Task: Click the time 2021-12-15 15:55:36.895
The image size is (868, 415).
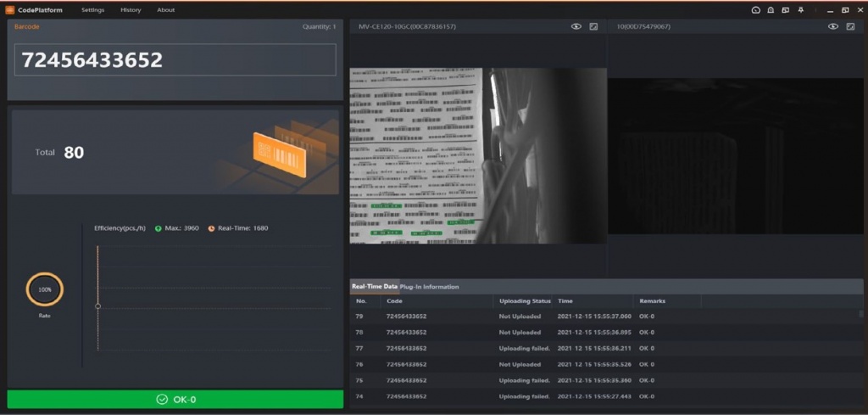Action: point(594,333)
